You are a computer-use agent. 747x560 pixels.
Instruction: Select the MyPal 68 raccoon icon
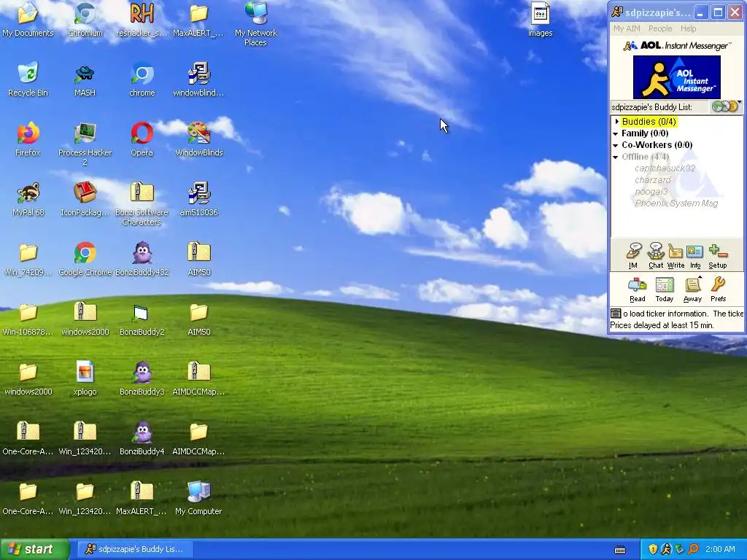pyautogui.click(x=28, y=199)
